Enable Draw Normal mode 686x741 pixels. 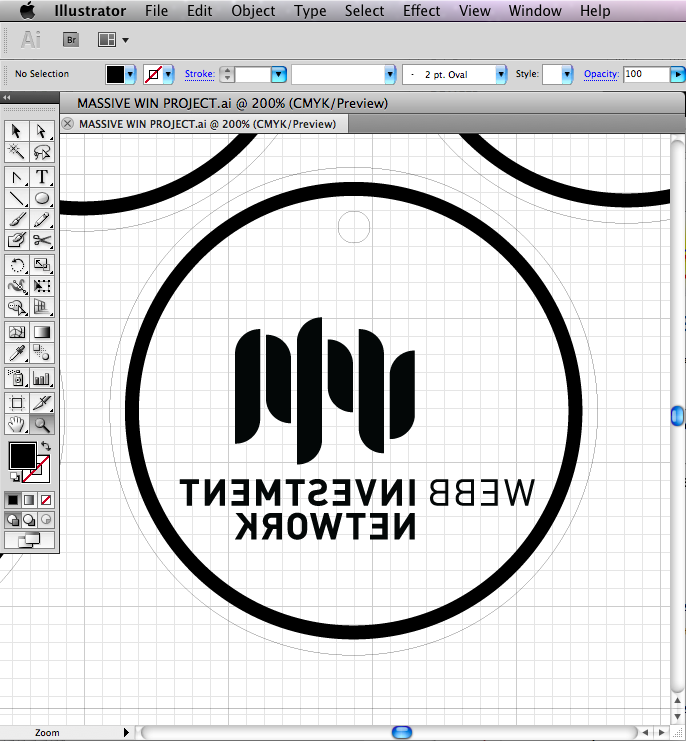coord(13,520)
